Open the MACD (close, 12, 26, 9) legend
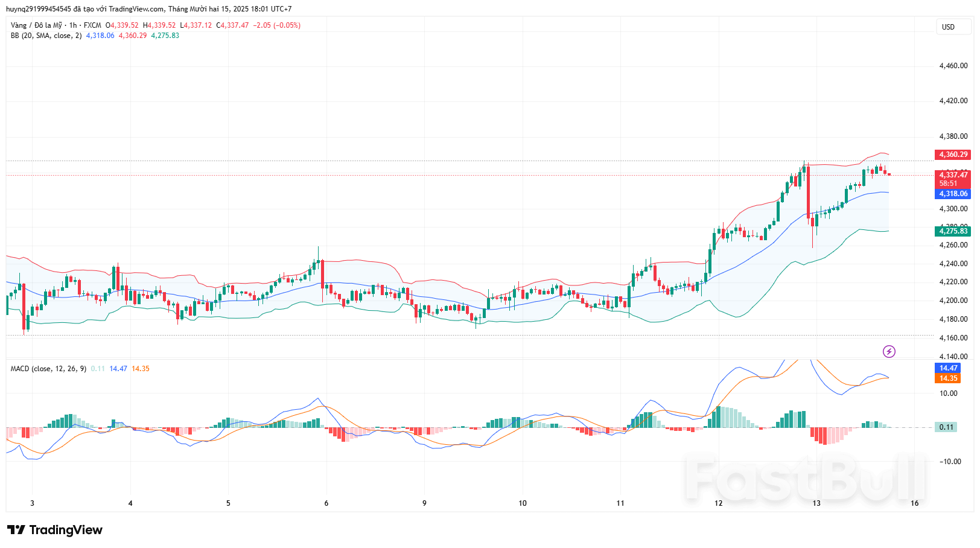 (48, 369)
